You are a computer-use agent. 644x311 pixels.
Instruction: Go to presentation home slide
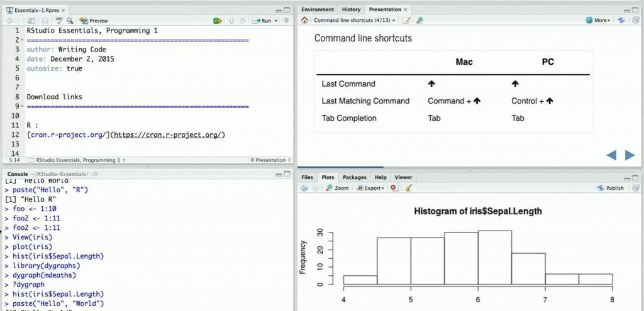click(x=304, y=20)
